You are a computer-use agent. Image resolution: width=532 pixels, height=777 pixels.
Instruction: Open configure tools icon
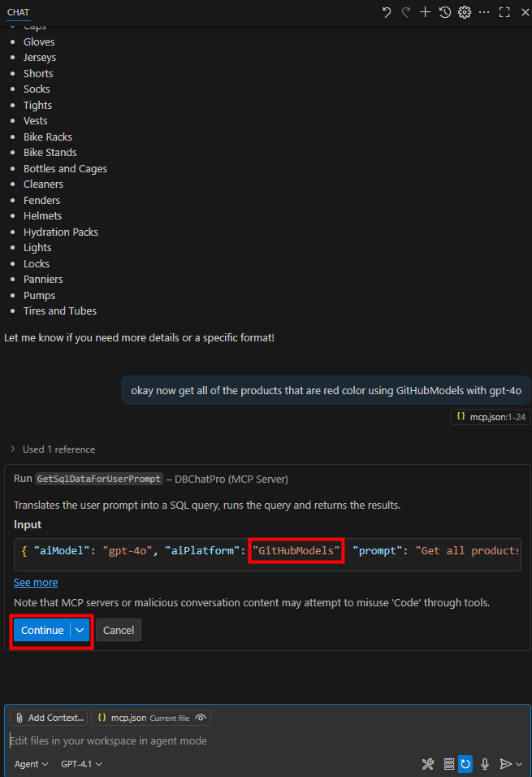tap(428, 764)
